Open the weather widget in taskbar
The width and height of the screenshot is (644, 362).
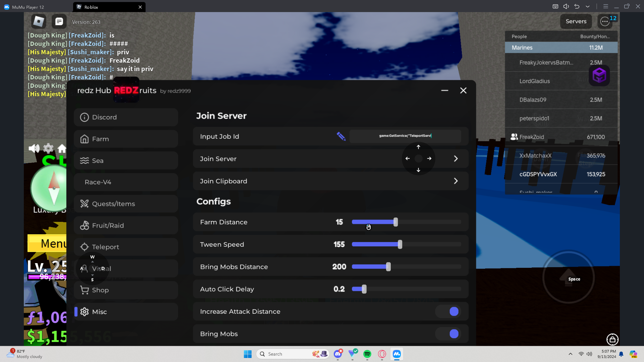(x=24, y=354)
